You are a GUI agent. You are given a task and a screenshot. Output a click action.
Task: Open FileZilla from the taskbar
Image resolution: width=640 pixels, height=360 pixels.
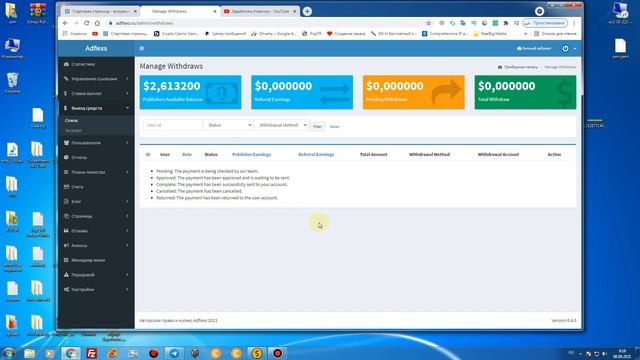[x=91, y=353]
